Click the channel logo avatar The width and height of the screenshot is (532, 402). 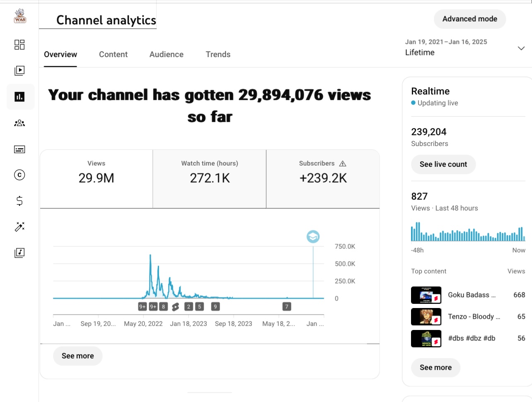[x=20, y=16]
